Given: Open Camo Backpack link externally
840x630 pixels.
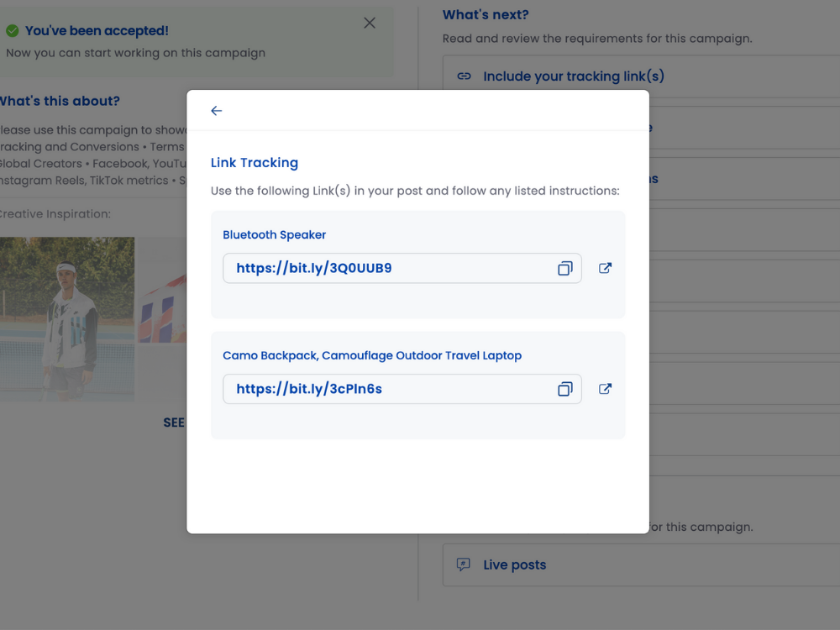Looking at the screenshot, I should (605, 389).
